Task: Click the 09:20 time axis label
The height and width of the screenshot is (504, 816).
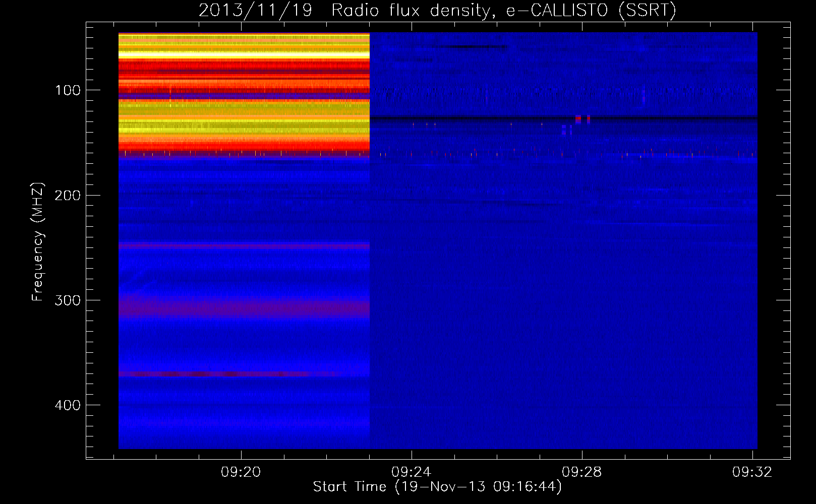Action: pos(241,472)
